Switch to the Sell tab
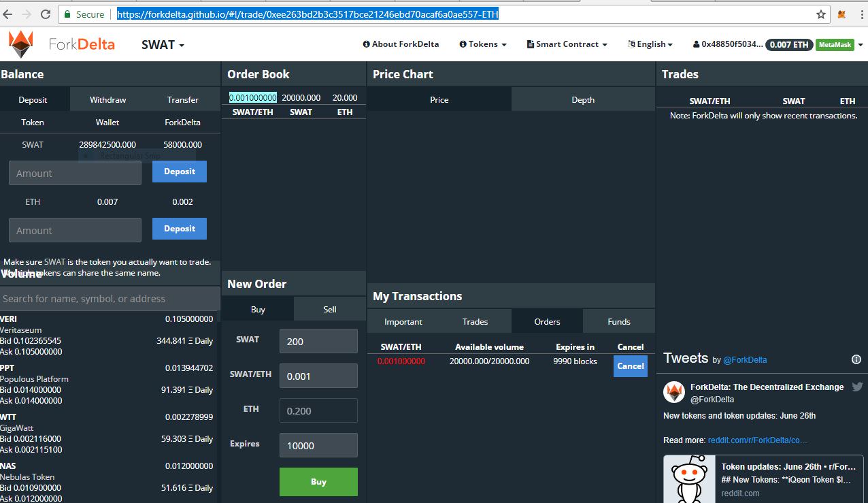868x503 pixels. point(330,309)
